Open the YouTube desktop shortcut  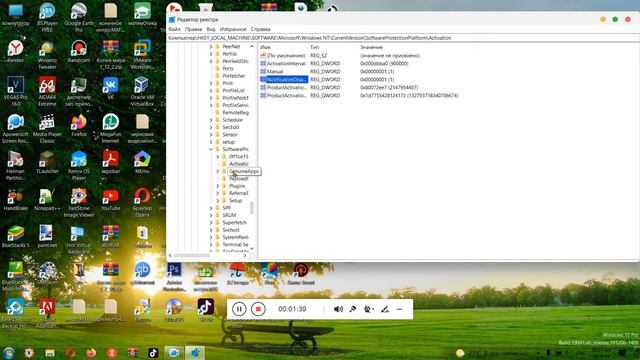coord(111,199)
